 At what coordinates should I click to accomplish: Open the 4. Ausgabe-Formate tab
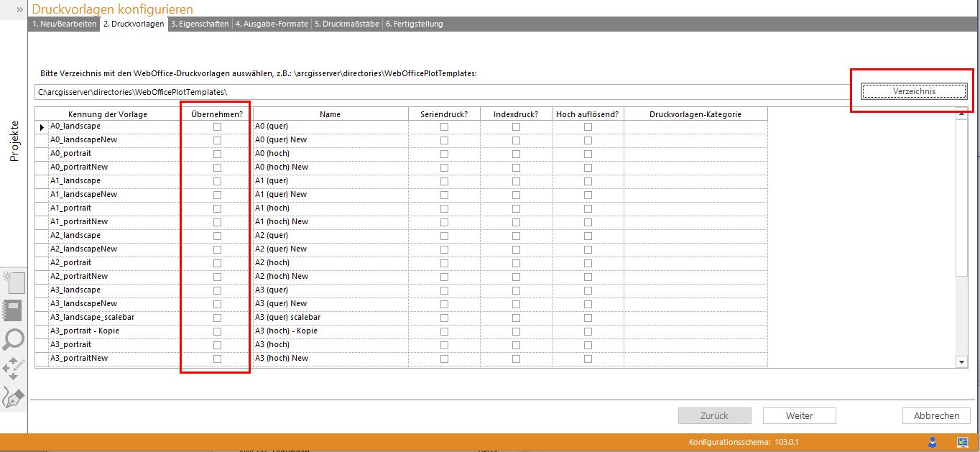coord(271,24)
